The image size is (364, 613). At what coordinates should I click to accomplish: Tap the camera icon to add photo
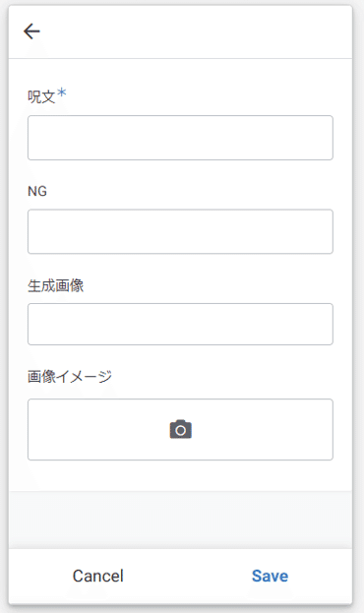click(x=181, y=429)
